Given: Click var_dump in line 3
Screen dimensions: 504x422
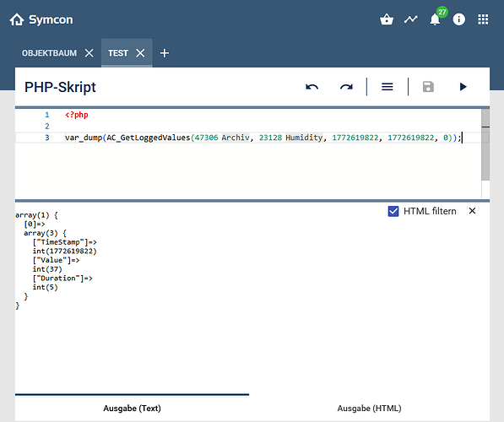Looking at the screenshot, I should [x=84, y=138].
